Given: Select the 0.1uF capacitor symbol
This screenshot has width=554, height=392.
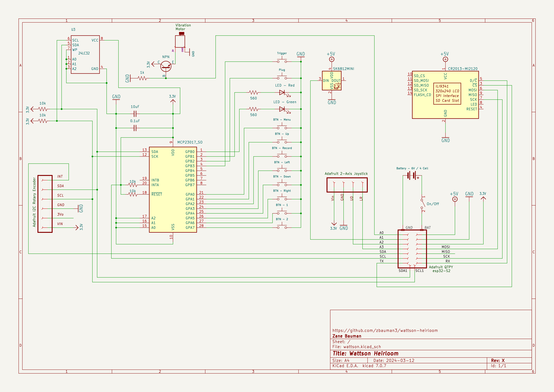Looking at the screenshot, I should click(135, 128).
